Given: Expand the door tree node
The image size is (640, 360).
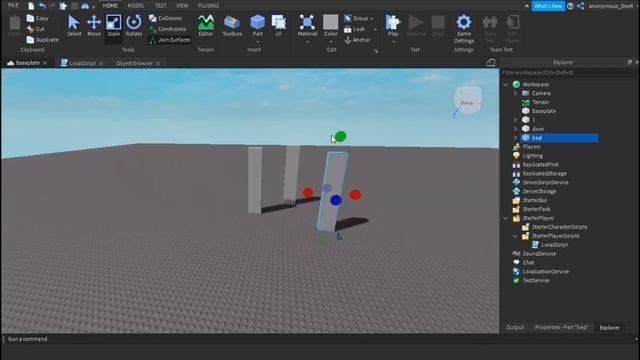Looking at the screenshot, I should (515, 129).
